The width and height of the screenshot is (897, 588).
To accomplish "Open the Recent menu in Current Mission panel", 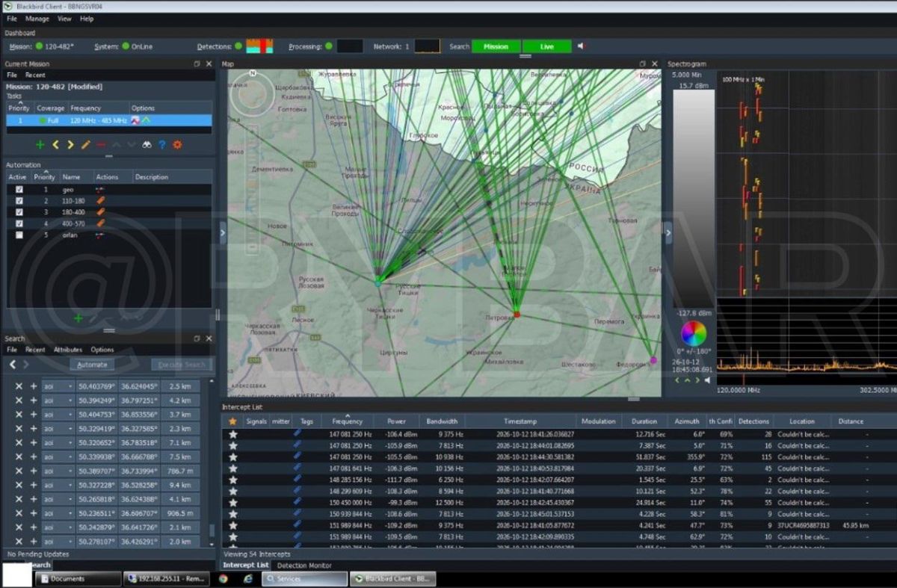I will point(35,75).
